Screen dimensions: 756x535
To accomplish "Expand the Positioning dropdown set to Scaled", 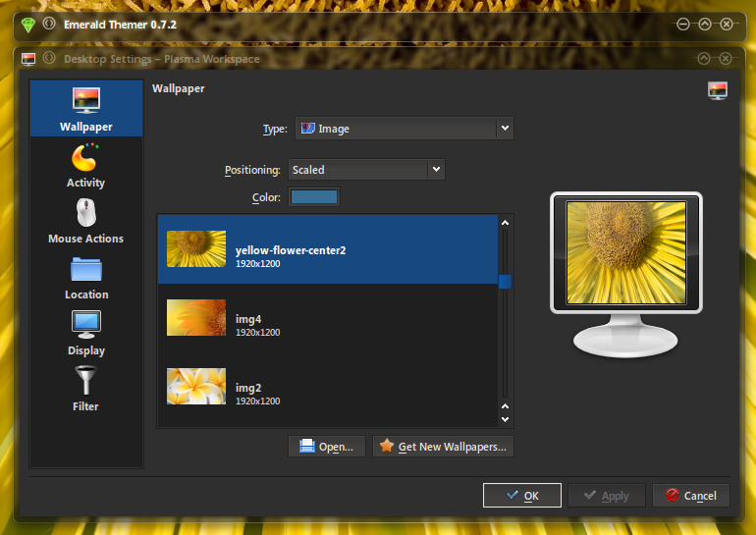I will pyautogui.click(x=366, y=170).
